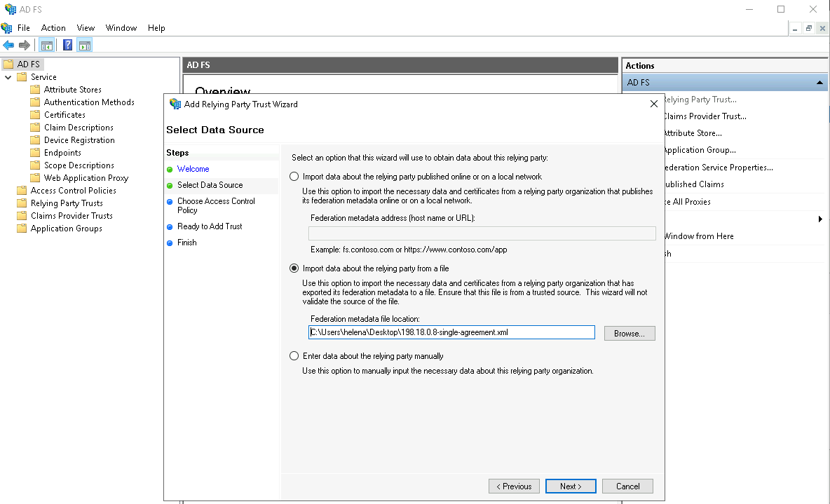Click the Forward arrow in toolbar
830x504 pixels.
point(25,46)
